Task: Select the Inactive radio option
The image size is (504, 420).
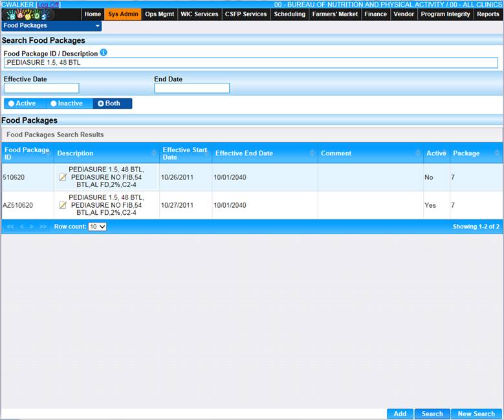Action: click(x=54, y=104)
